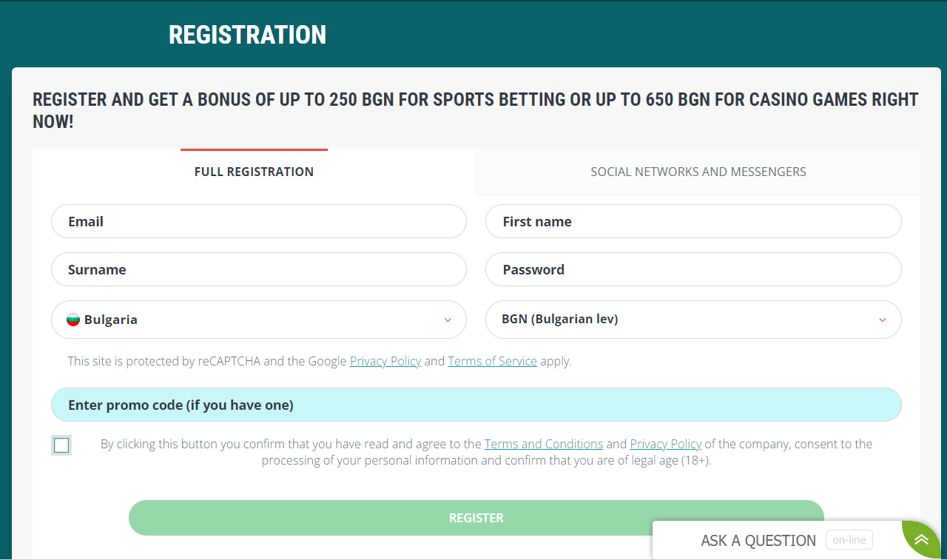
Task: Focus the First name field
Action: pyautogui.click(x=693, y=221)
